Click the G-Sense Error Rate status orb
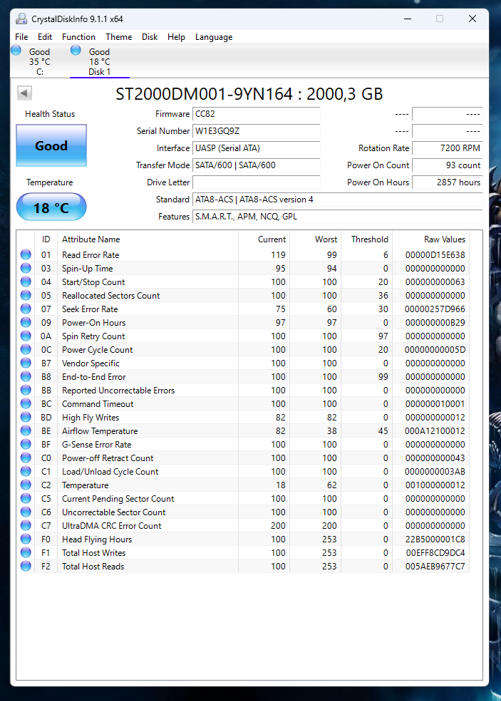501x701 pixels. [x=26, y=444]
